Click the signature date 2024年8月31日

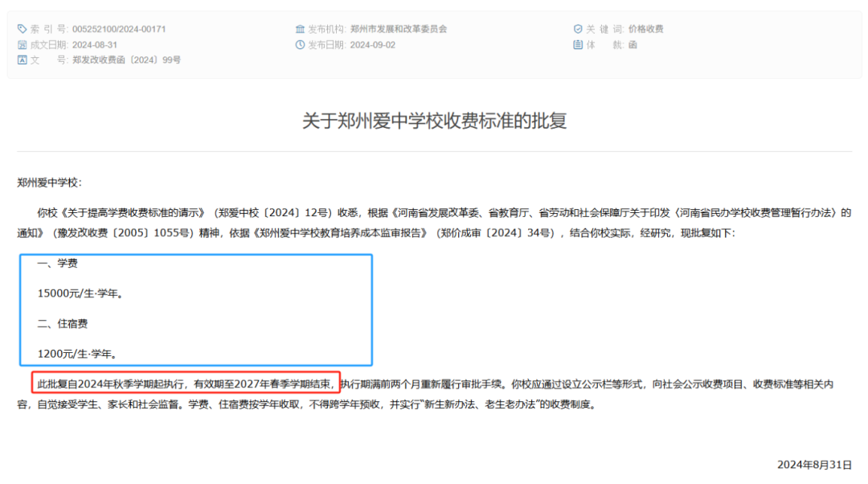[x=813, y=465]
